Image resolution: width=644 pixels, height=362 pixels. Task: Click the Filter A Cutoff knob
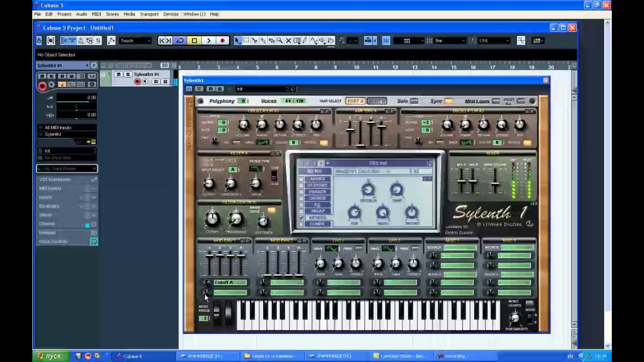point(209,184)
